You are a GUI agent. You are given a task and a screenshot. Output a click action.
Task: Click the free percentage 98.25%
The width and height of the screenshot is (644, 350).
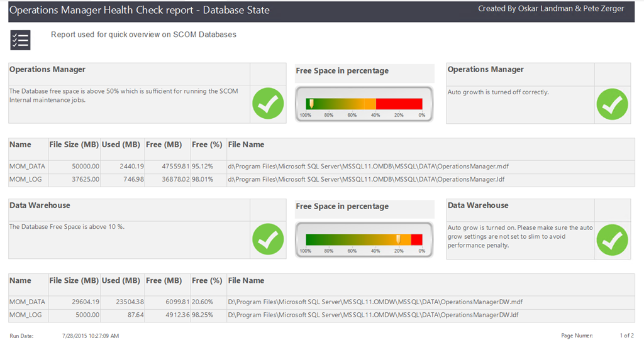[203, 315]
